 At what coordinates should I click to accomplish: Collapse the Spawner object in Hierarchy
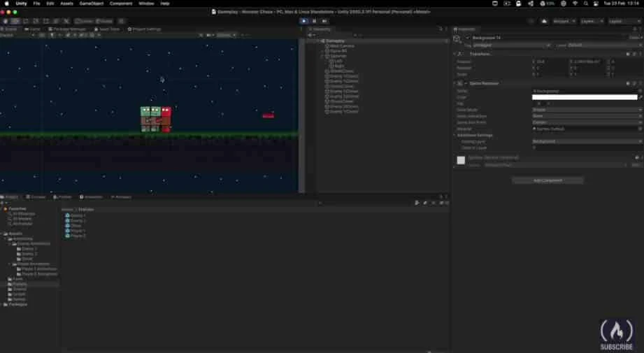pos(322,56)
